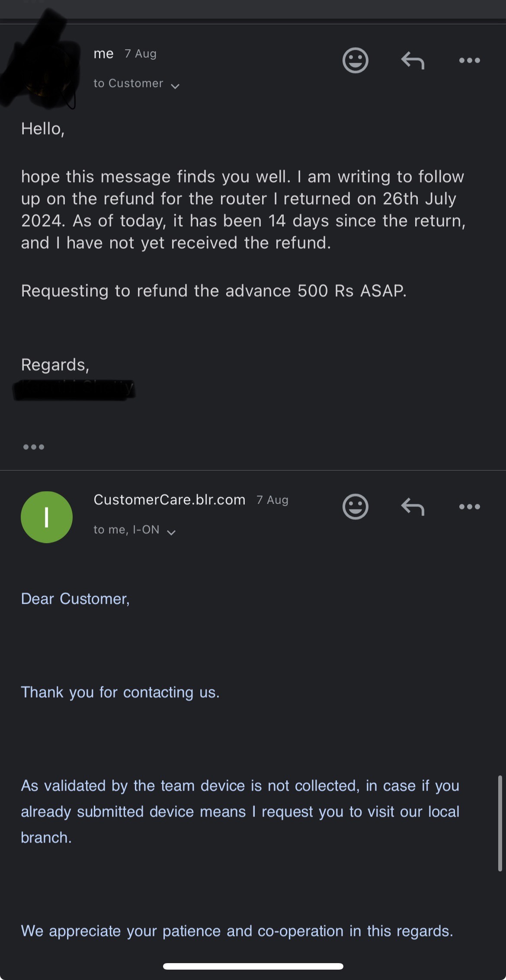Screen dimensions: 506x980
Task: Open more options for CustomerCare.blr.com email
Action: pyautogui.click(x=469, y=506)
